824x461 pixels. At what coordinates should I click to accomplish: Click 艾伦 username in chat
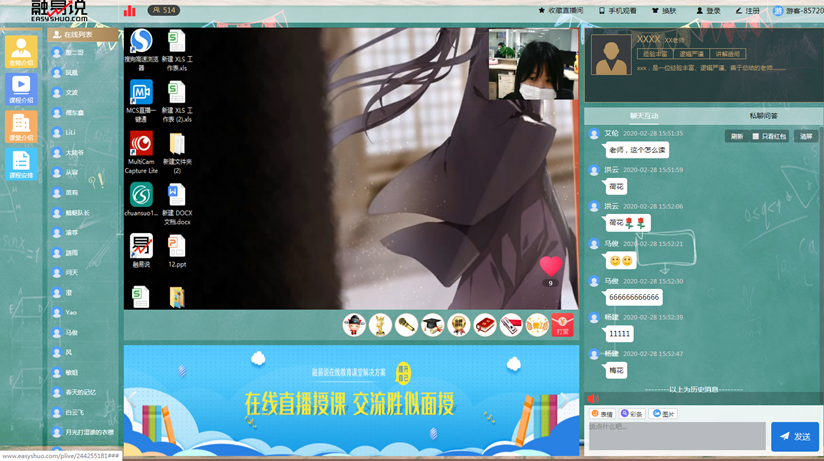611,134
